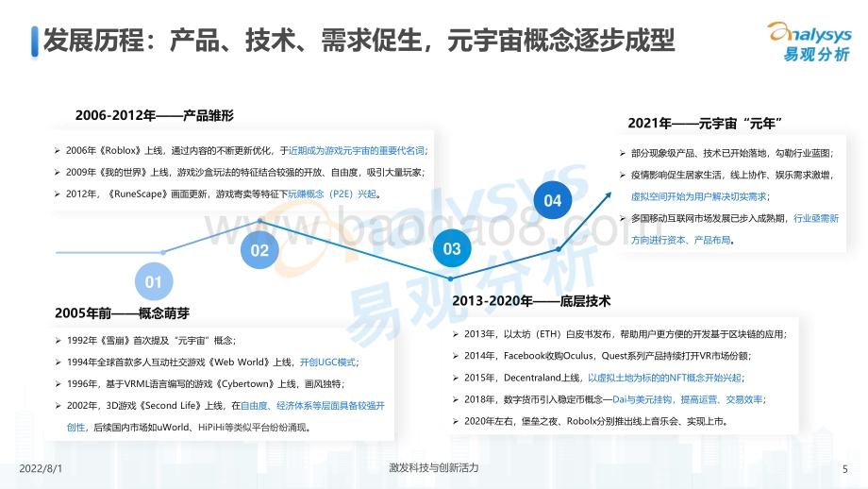Screen dimensions: 868x489
Task: Click the 2015年 Decentraland上线 bullet line
Action: pos(598,378)
